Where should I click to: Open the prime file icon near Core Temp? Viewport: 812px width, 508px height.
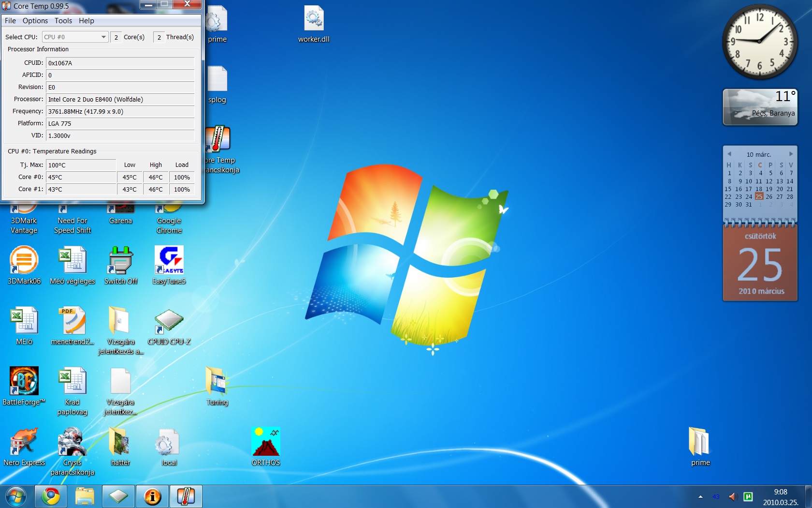(x=217, y=24)
